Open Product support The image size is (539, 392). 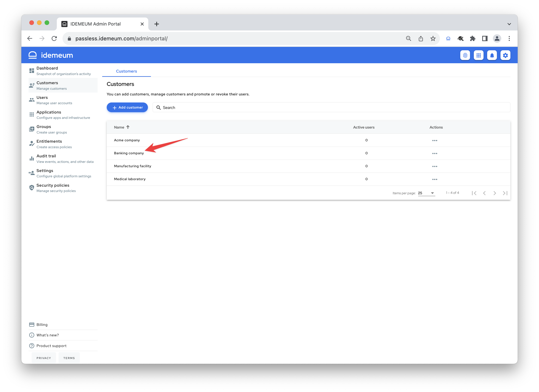pyautogui.click(x=63, y=346)
